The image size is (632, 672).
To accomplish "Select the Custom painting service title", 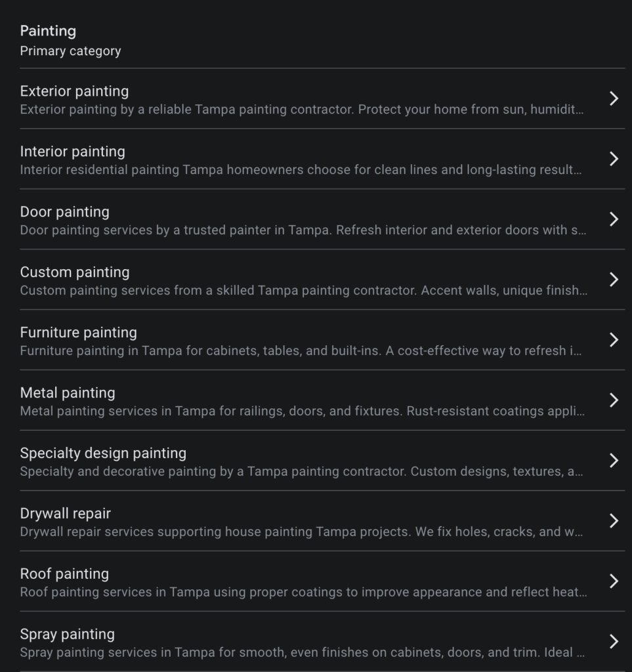I will (75, 272).
